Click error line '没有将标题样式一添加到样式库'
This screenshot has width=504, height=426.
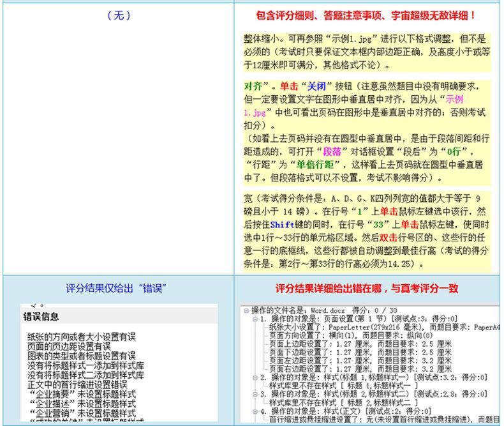click(x=85, y=365)
